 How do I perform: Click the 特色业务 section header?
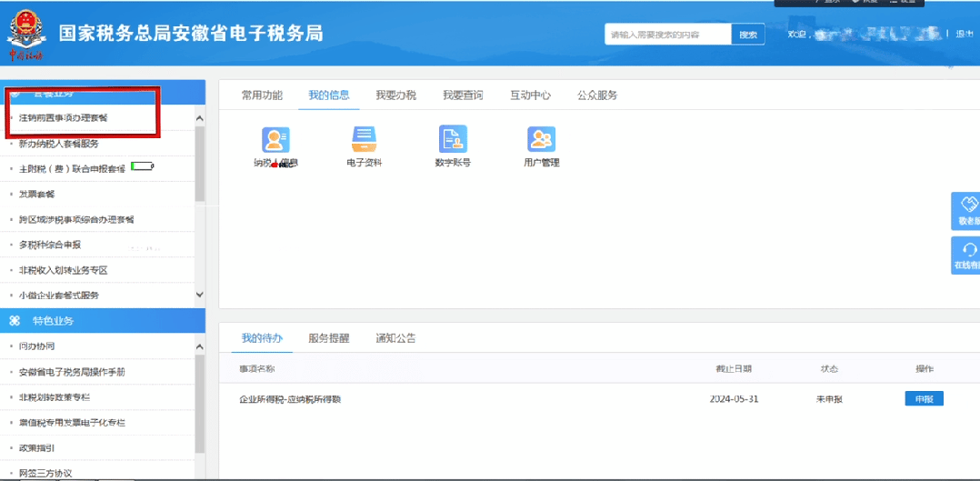103,321
